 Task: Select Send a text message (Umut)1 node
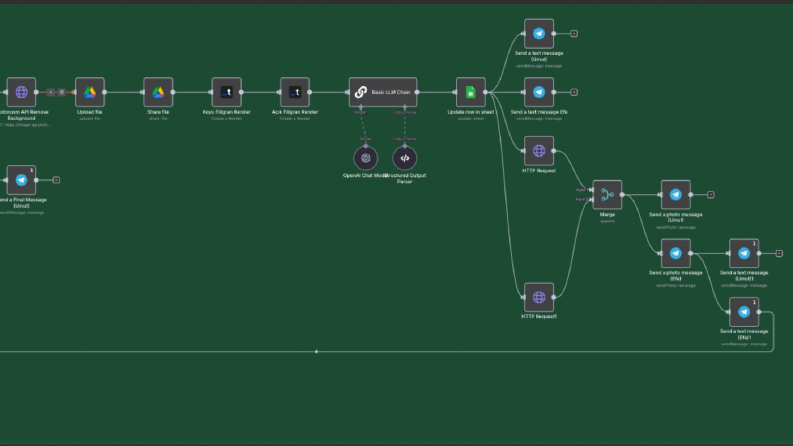coord(744,253)
